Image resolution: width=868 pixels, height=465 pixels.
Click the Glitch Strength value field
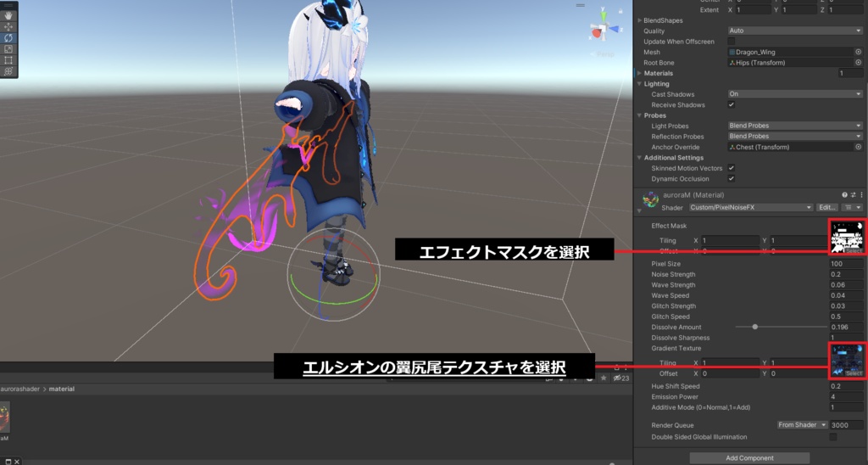tap(846, 306)
